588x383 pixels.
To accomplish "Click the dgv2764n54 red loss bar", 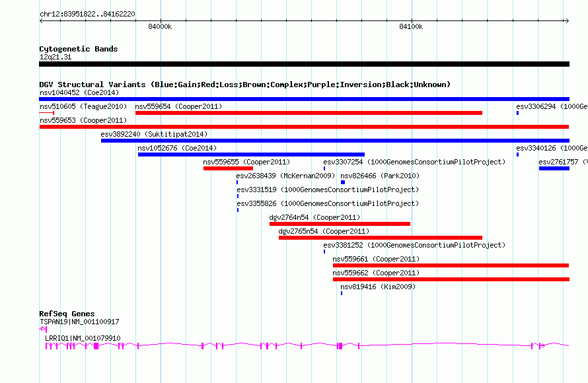I will pos(340,224).
